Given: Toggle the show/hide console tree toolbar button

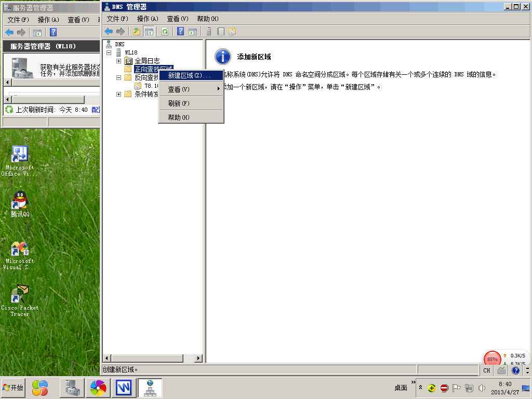Looking at the screenshot, I should [x=149, y=32].
